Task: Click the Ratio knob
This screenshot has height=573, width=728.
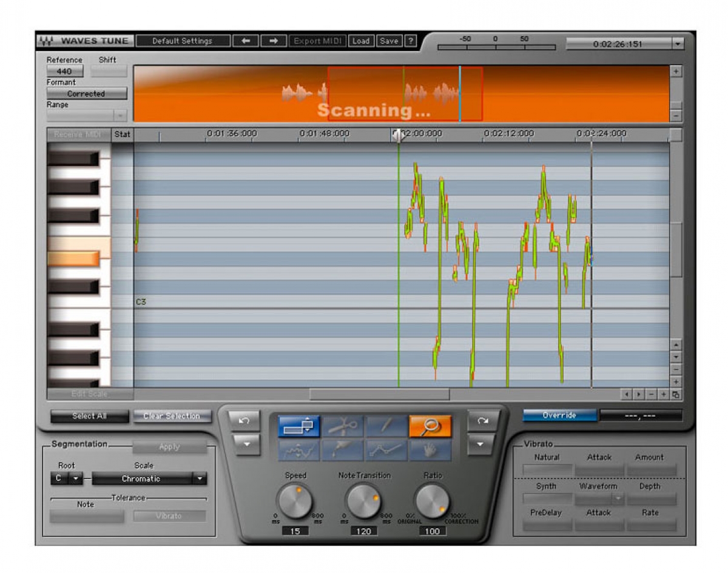Action: tap(432, 501)
